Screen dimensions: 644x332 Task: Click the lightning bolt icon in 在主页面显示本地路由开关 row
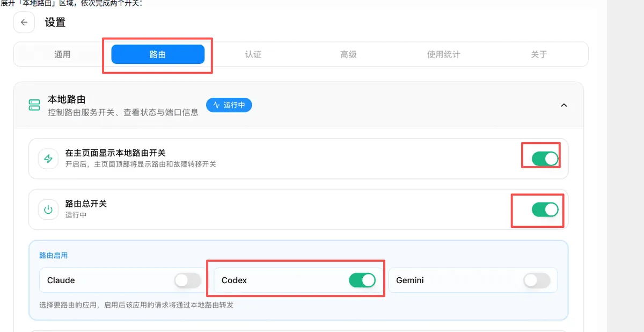click(48, 158)
